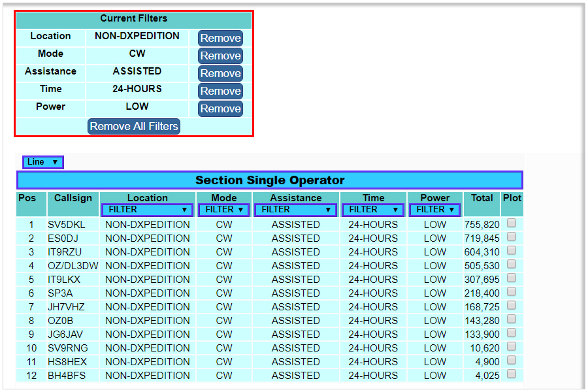
Task: Remove the Location filter
Action: pos(220,38)
